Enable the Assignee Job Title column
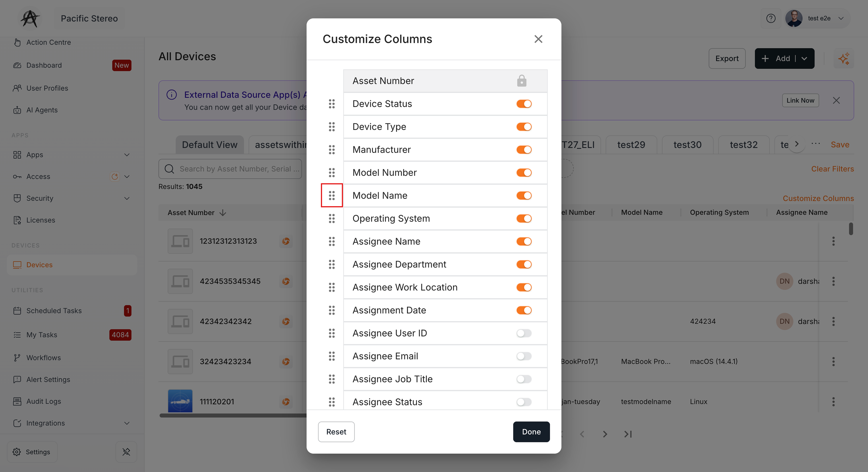This screenshot has width=868, height=472. coord(524,379)
